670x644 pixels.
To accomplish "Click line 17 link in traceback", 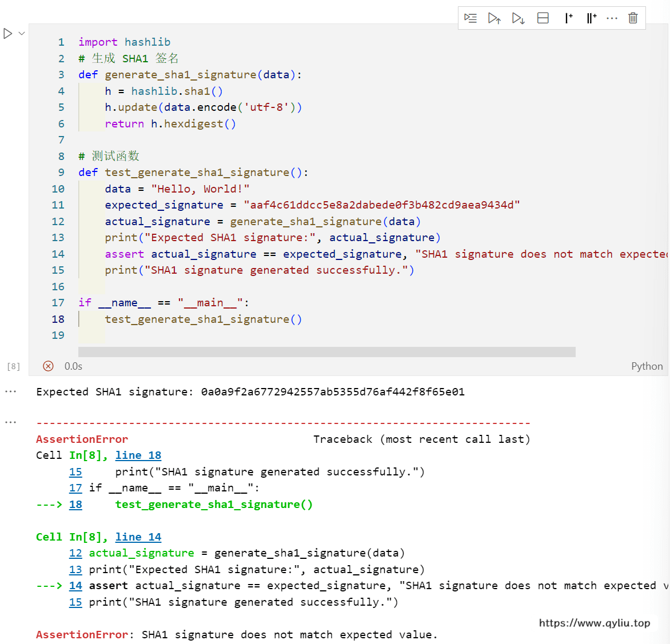I will coord(75,488).
